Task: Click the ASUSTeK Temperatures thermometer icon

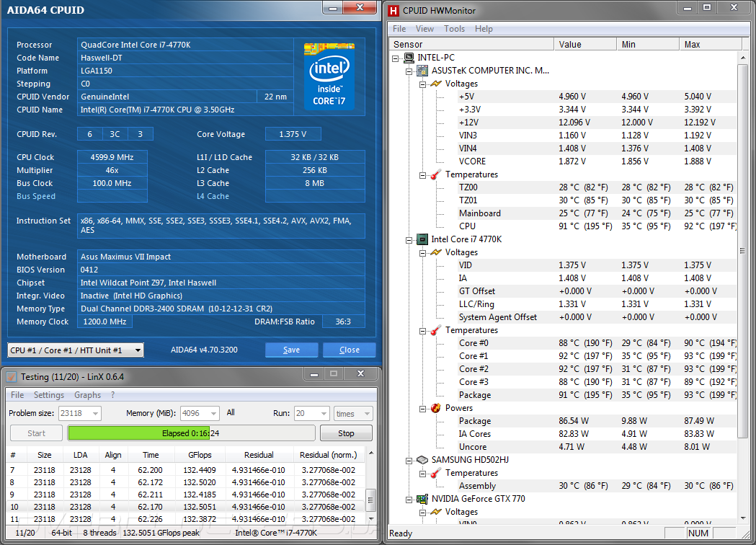Action: click(436, 174)
